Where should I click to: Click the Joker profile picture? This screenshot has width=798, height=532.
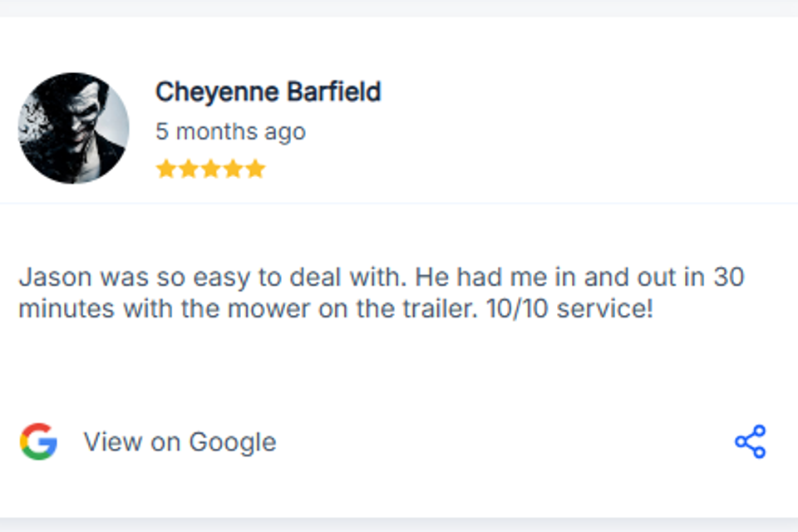point(73,126)
